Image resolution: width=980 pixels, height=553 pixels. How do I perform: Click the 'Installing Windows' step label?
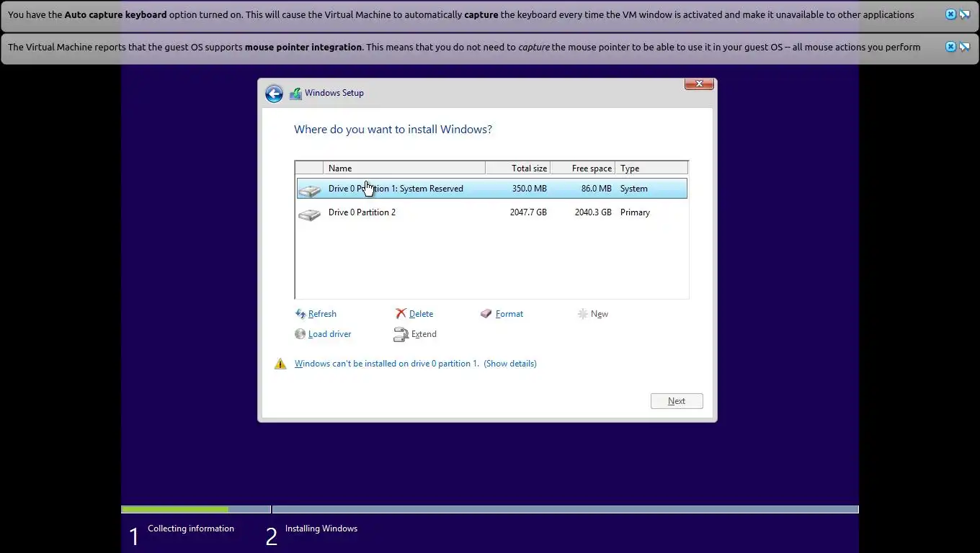[321, 529]
